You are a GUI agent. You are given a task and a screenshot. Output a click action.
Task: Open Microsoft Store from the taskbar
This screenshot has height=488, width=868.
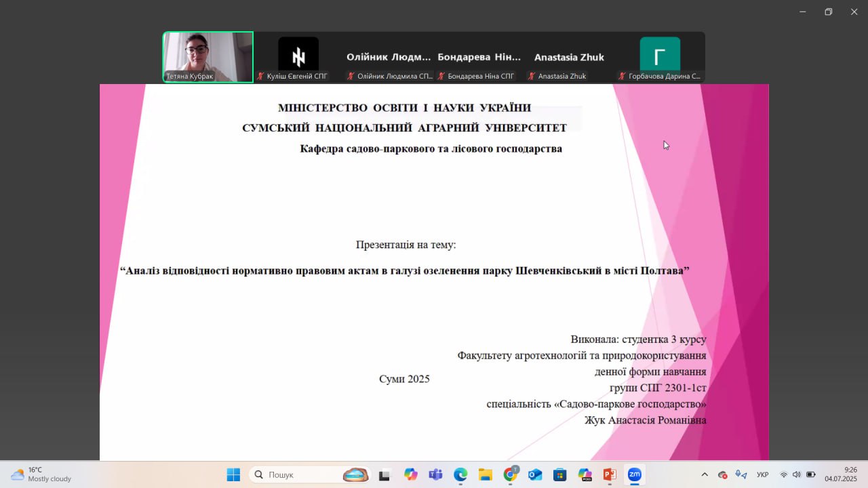(x=559, y=475)
